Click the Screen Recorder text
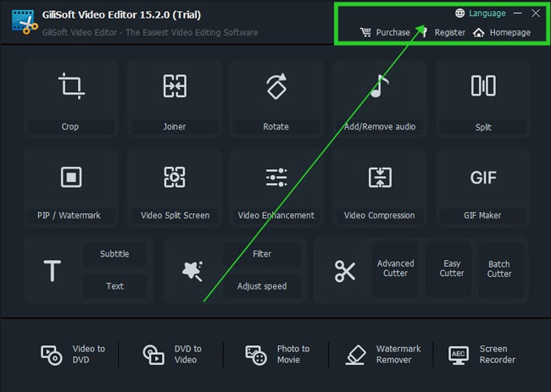Viewport: 551px width, 392px height. (x=498, y=354)
